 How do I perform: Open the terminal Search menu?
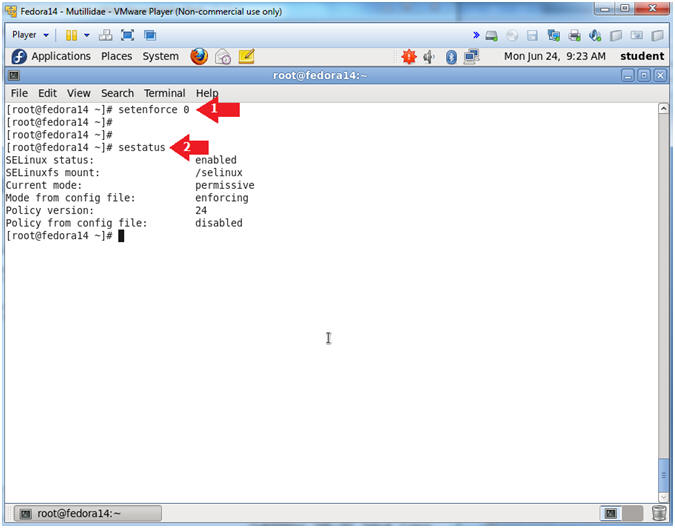[x=118, y=93]
